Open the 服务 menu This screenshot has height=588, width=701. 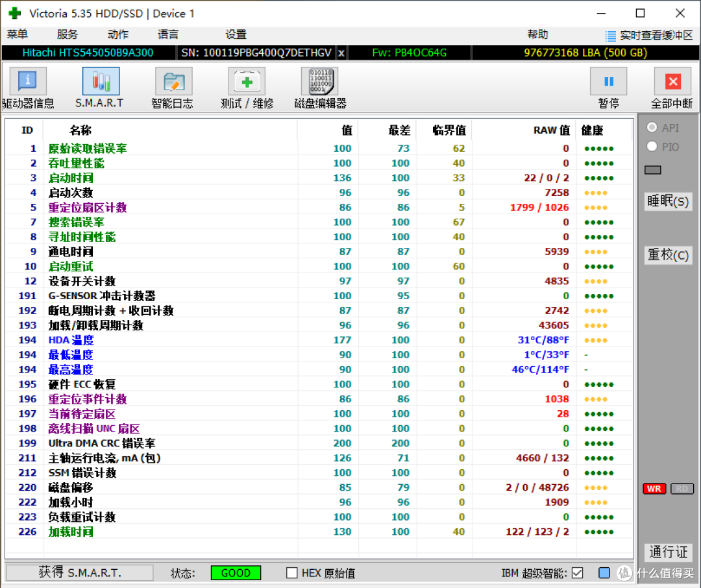[68, 34]
